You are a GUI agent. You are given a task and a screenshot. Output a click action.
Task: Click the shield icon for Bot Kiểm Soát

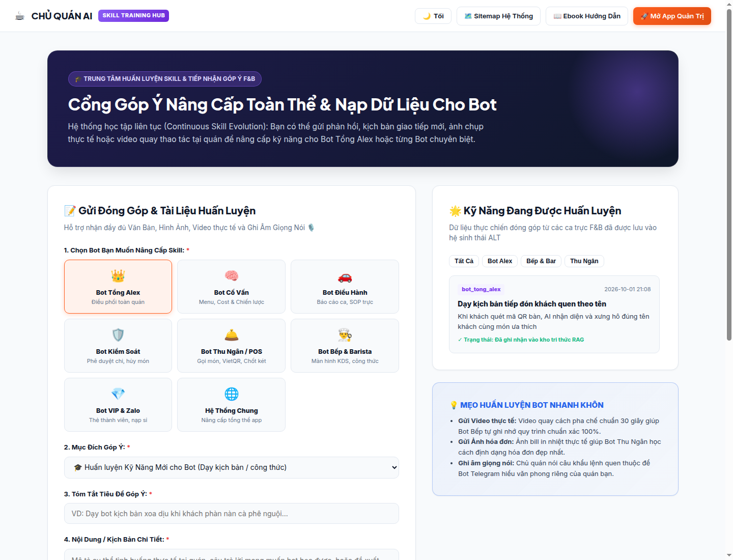click(x=118, y=335)
